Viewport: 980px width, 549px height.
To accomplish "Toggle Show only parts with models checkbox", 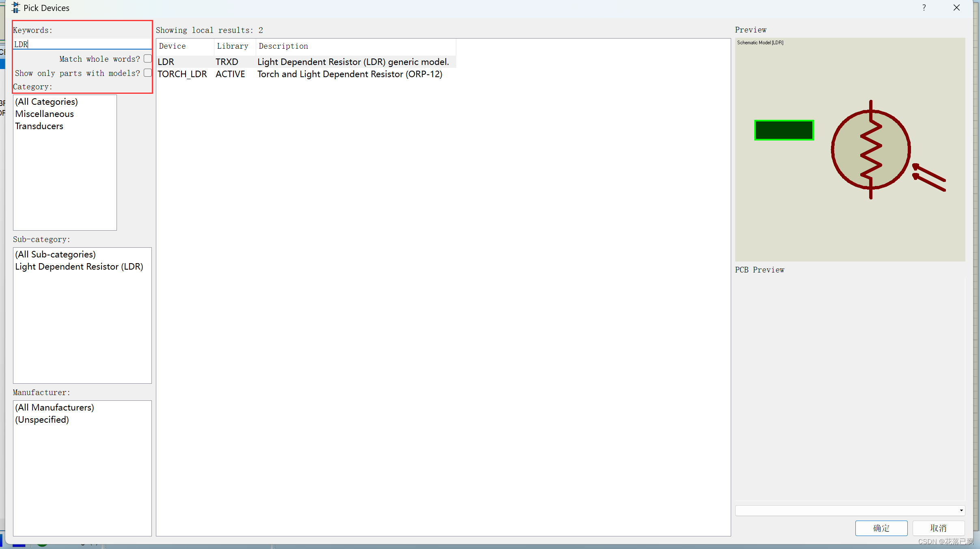I will tap(148, 73).
